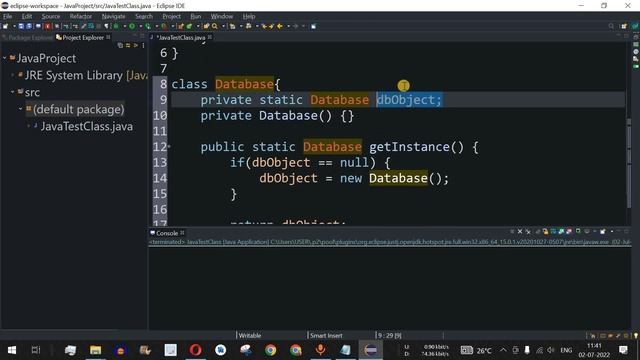Click the Quick Access search icon

click(x=611, y=26)
